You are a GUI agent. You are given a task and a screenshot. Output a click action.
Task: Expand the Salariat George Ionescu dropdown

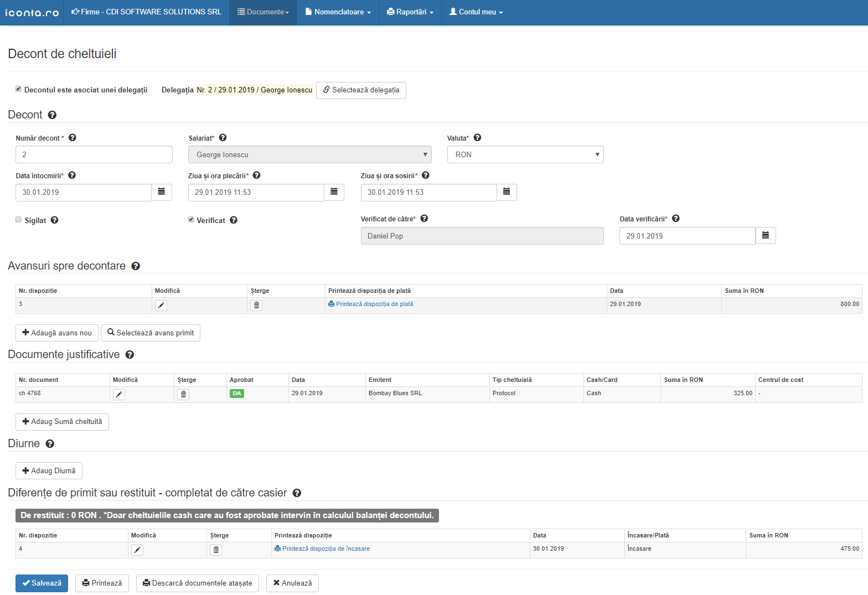(x=309, y=154)
